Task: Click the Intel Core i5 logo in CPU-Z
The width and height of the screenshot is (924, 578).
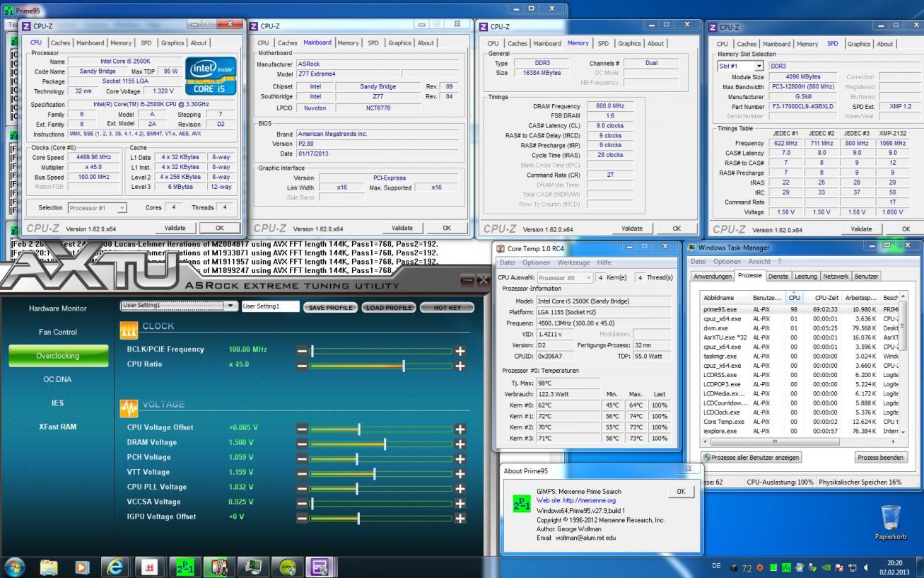Action: coord(210,76)
